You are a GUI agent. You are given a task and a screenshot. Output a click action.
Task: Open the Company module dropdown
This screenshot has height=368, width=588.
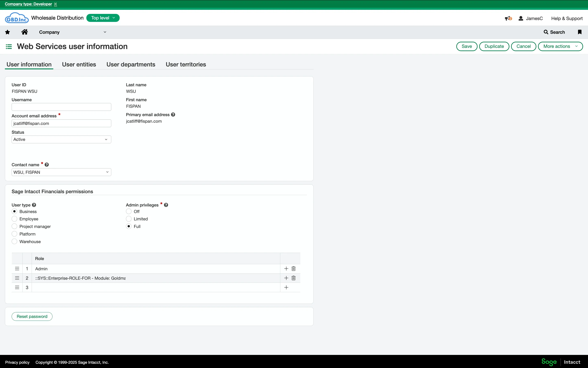click(x=73, y=32)
